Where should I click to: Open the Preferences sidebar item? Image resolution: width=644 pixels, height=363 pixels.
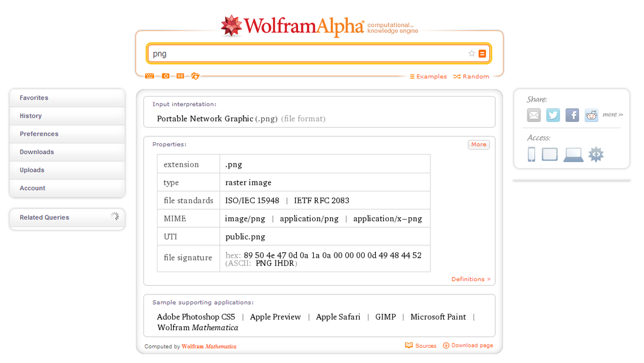tap(67, 134)
